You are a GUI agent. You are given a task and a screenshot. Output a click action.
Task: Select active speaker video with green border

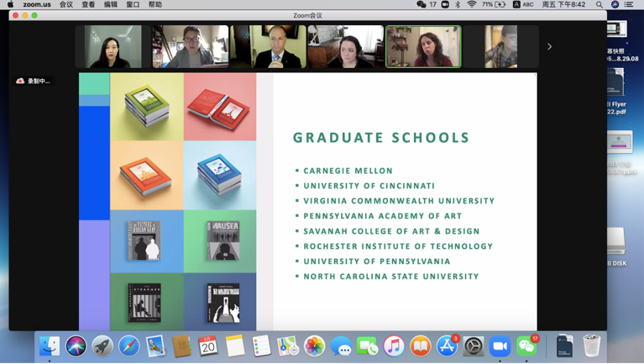click(x=423, y=46)
